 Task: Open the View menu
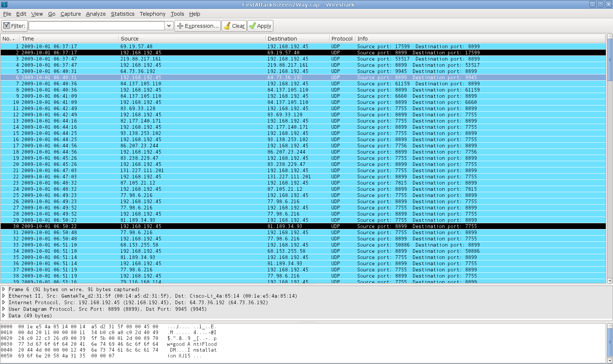pos(37,14)
